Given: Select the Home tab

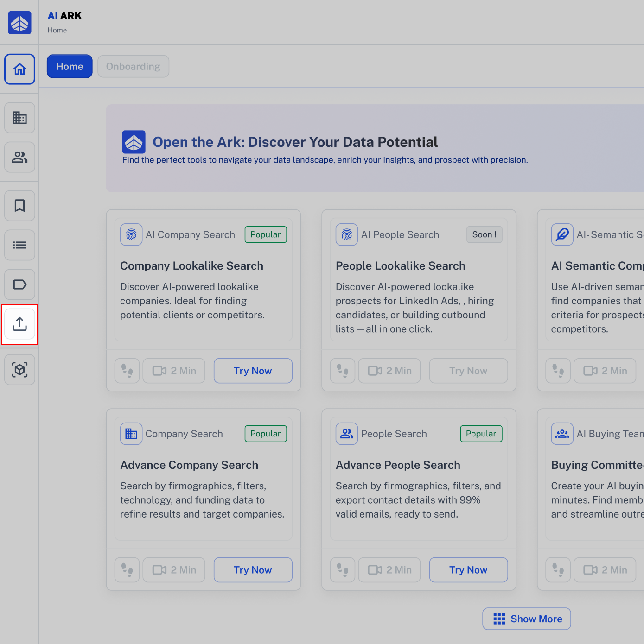Looking at the screenshot, I should coord(70,66).
